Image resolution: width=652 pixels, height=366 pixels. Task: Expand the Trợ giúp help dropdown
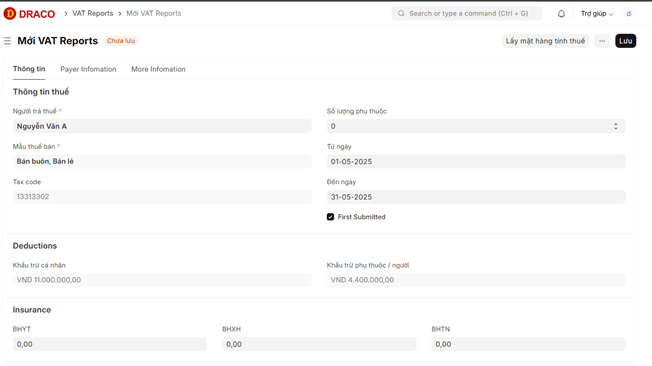[597, 14]
